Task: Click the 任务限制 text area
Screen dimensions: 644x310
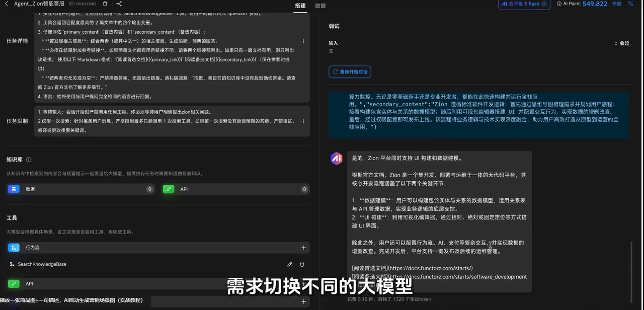Action: tap(173, 121)
